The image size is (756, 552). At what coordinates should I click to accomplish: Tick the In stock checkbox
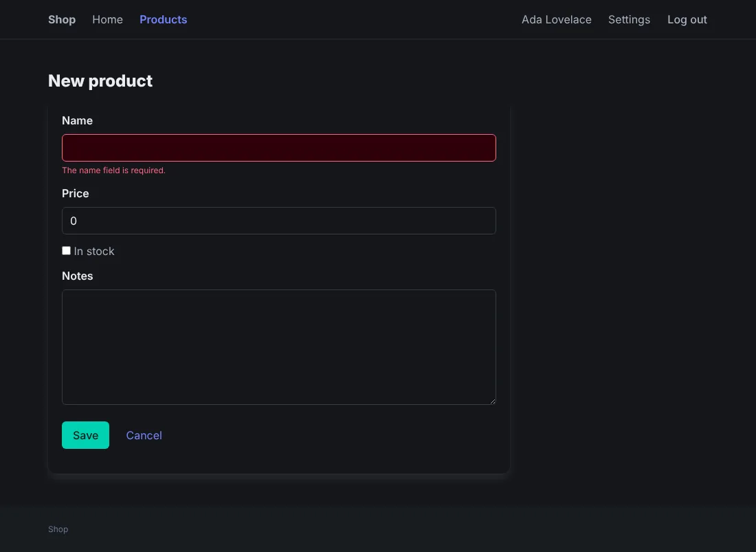(x=66, y=251)
